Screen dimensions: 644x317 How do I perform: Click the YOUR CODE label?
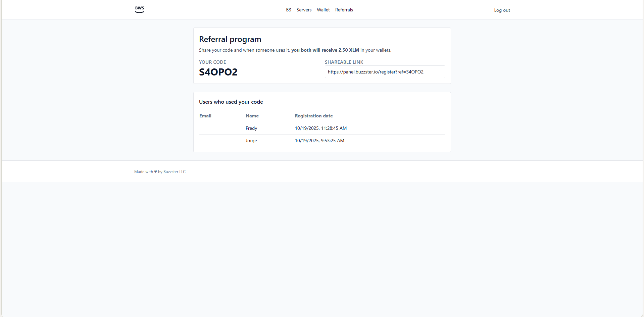(x=212, y=62)
